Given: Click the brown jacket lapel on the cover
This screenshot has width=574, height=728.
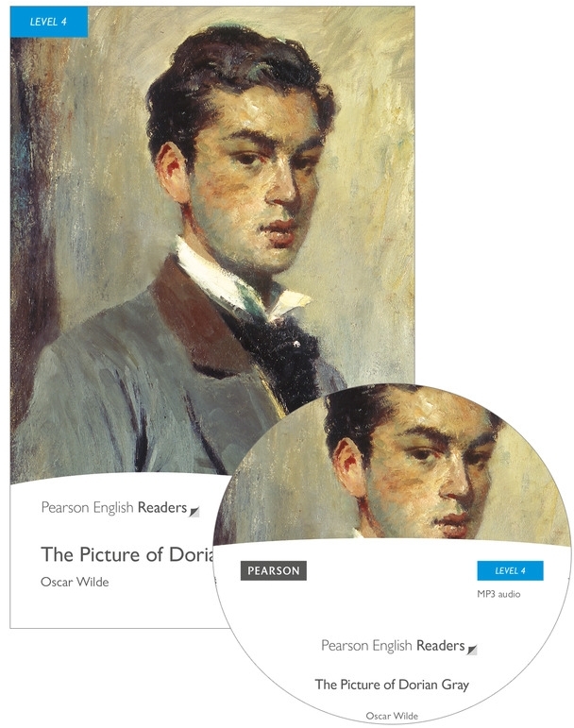Looking at the screenshot, I should point(194,315).
